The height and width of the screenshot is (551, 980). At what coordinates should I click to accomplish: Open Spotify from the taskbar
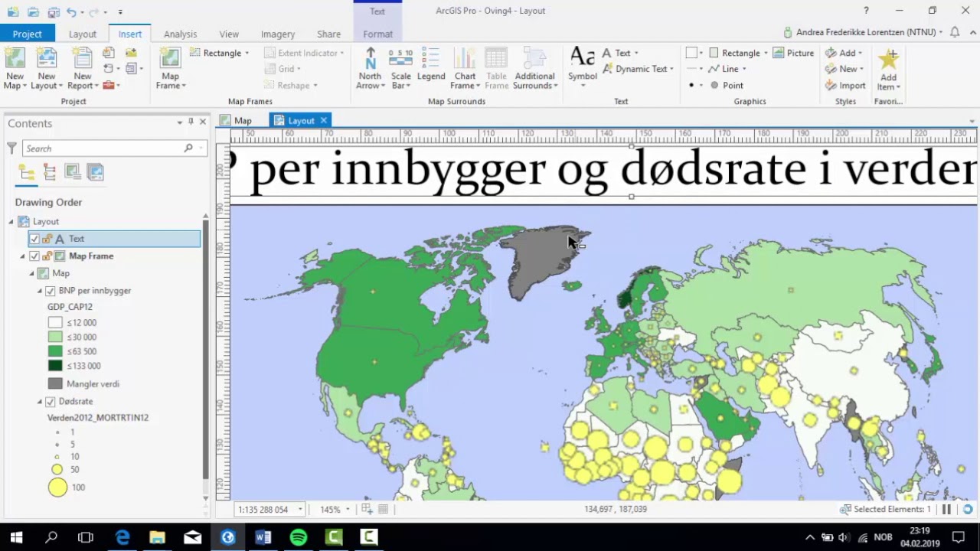pyautogui.click(x=299, y=537)
